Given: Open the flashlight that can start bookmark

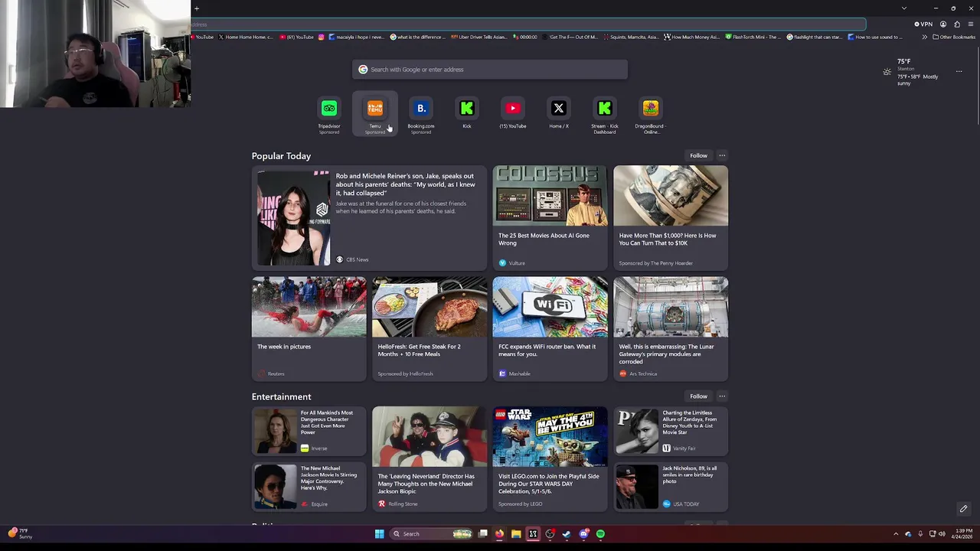Looking at the screenshot, I should point(814,37).
